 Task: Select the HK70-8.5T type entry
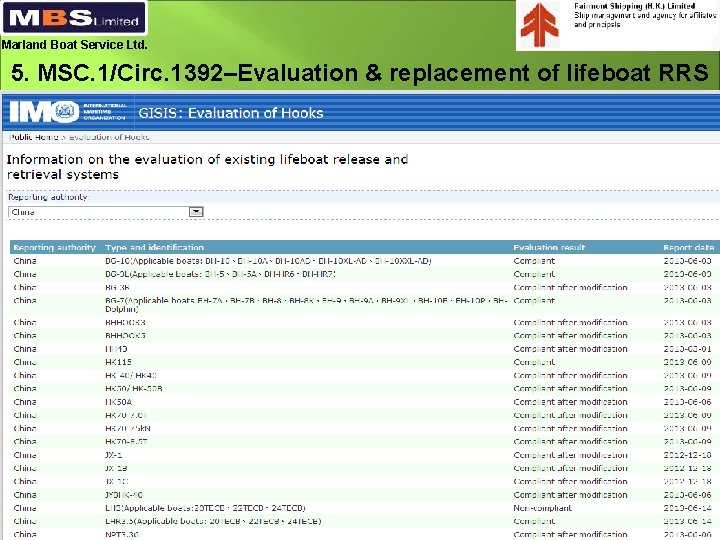point(126,442)
